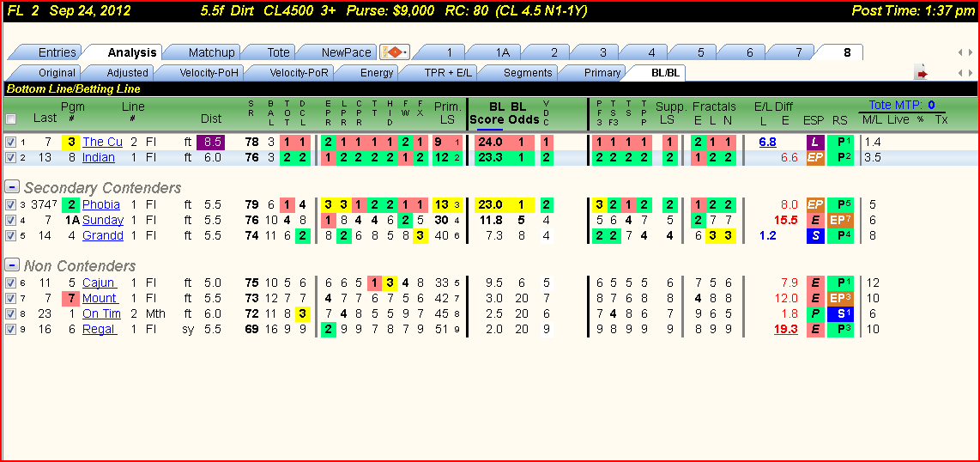Uncheck the checkbox for Regal row
The image size is (980, 462).
pyautogui.click(x=10, y=330)
